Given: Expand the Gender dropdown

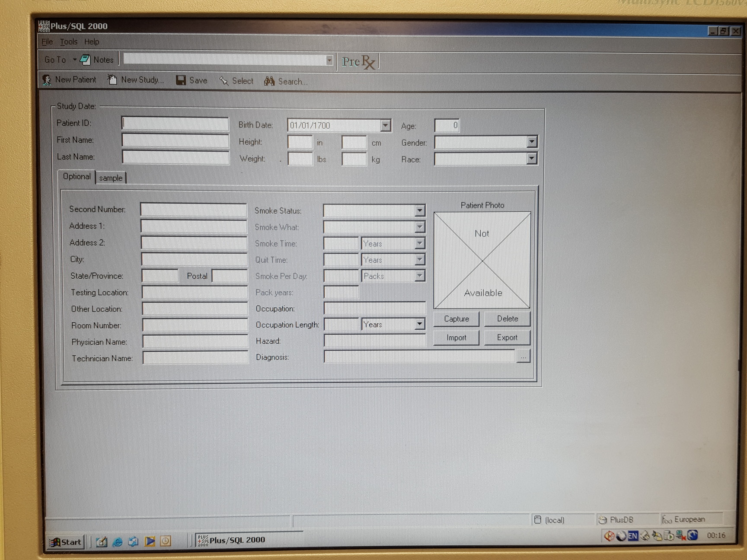Looking at the screenshot, I should click(x=532, y=142).
